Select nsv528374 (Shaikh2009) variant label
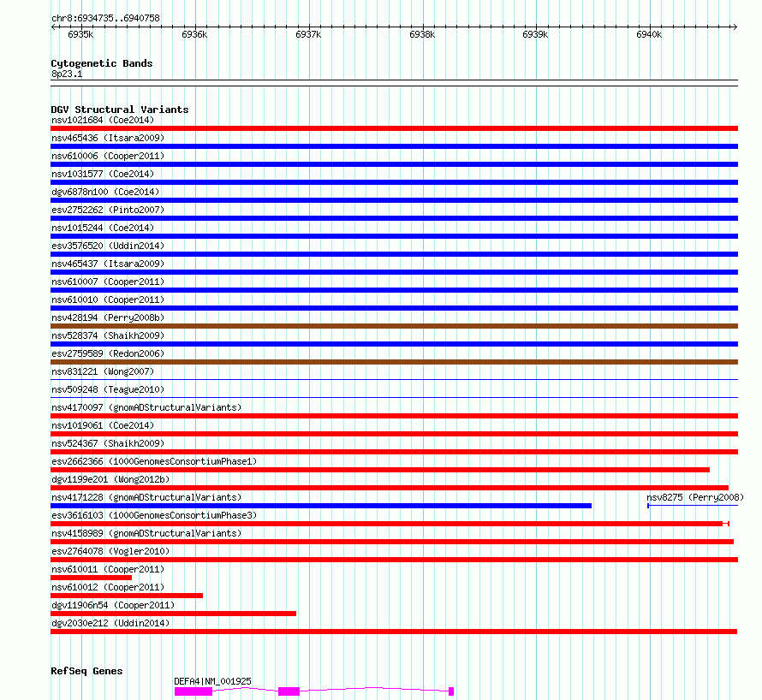 pyautogui.click(x=108, y=335)
